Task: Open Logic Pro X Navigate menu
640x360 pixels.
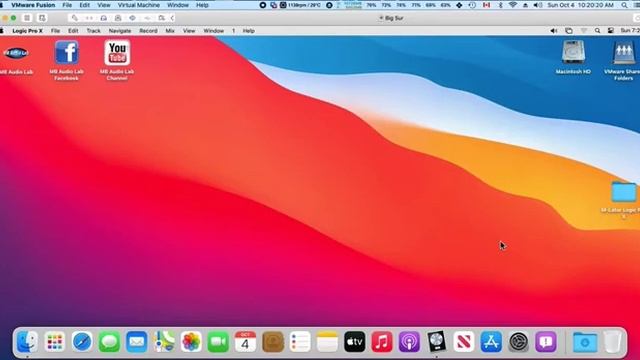Action: point(120,31)
